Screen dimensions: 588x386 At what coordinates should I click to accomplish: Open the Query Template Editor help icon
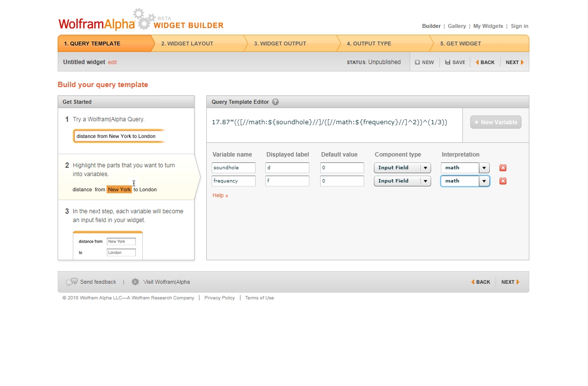pyautogui.click(x=275, y=102)
